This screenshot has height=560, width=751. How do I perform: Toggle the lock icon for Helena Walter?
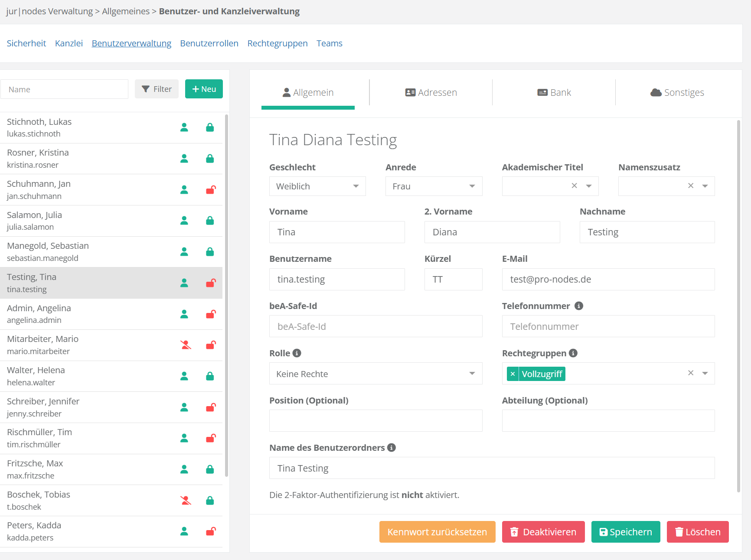tap(210, 376)
